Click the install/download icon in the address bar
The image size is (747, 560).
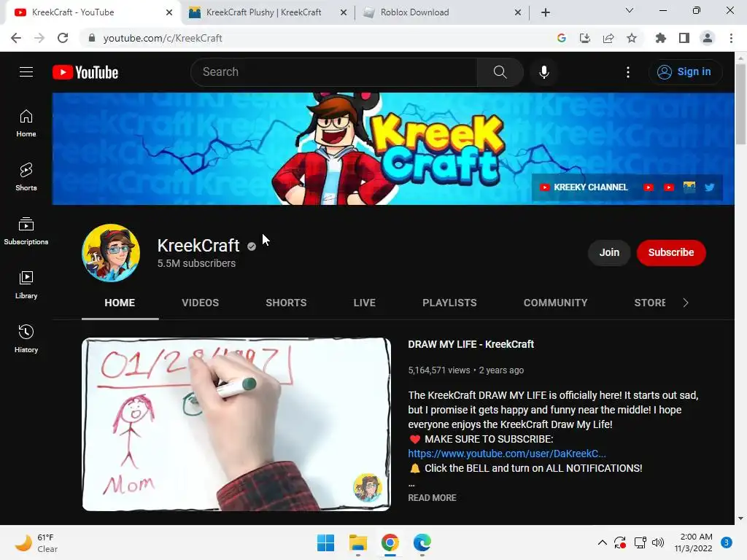coord(585,38)
